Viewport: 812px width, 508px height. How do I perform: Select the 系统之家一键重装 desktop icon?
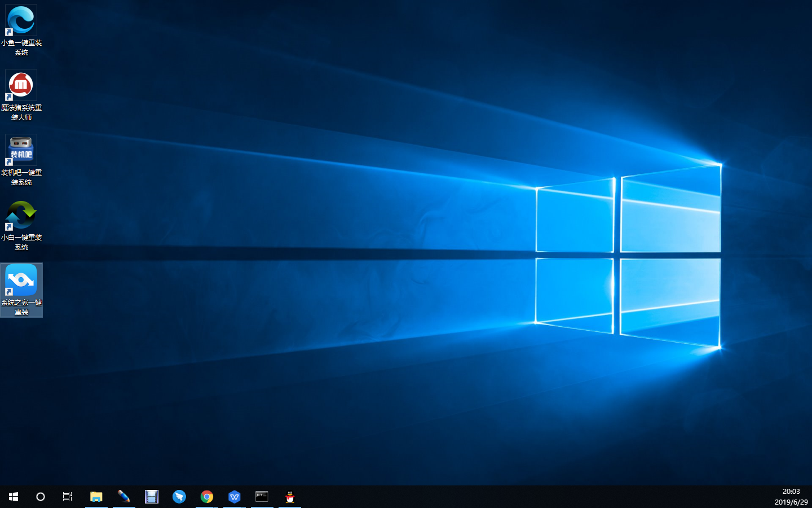[21, 278]
